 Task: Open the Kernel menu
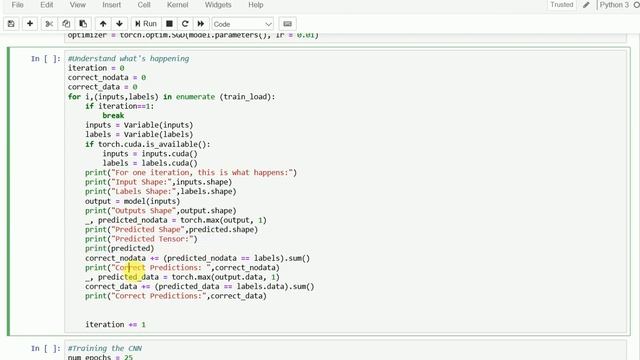[x=178, y=5]
